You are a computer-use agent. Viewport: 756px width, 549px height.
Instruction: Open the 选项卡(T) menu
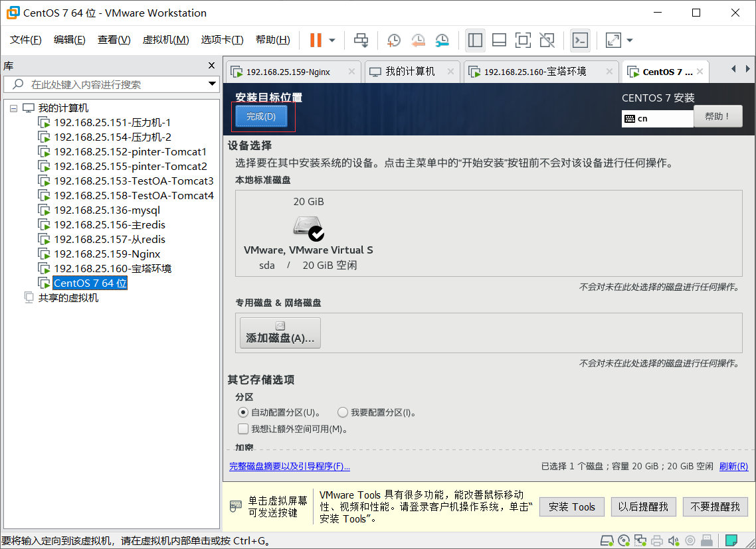click(223, 40)
